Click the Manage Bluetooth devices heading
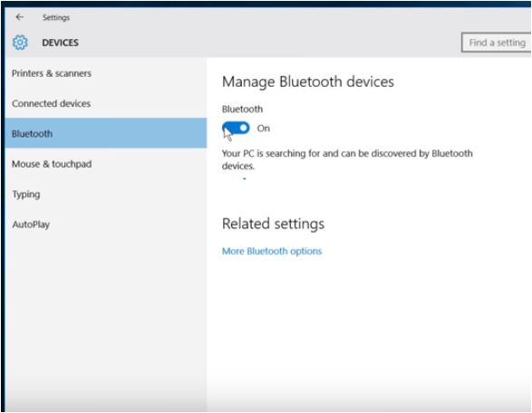532x413 pixels. coord(308,82)
